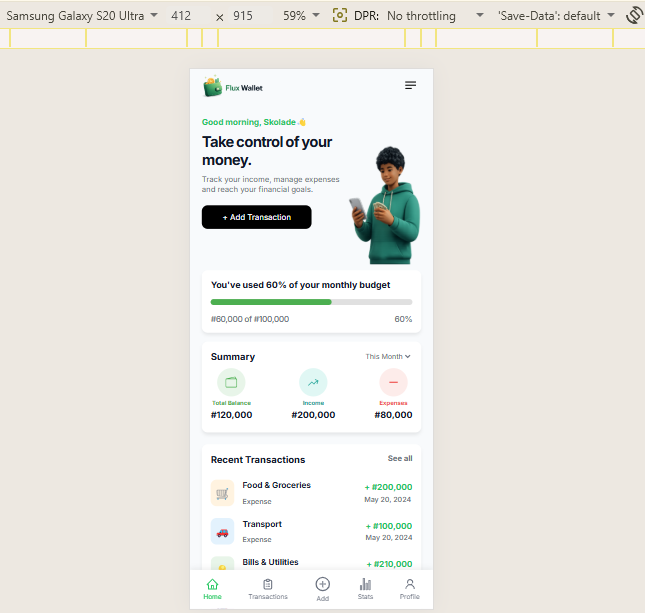645x613 pixels.
Task: Click the hero illustration of man with phone
Action: (x=385, y=205)
